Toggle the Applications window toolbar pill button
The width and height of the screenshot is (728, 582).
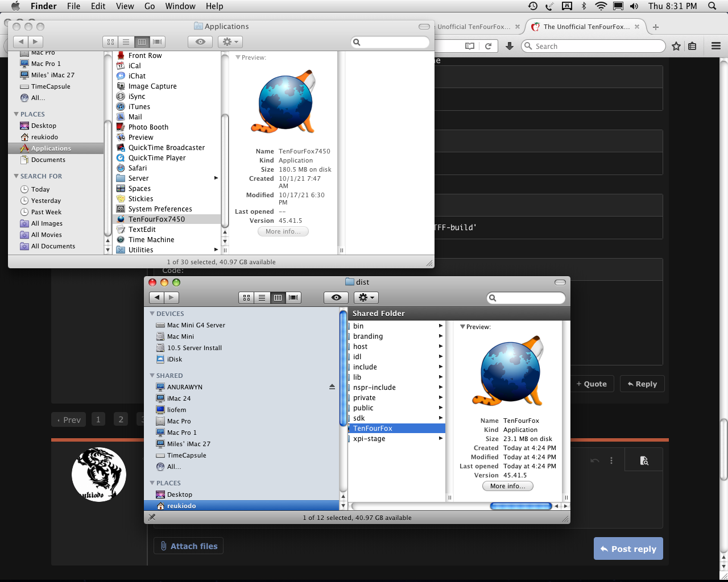click(x=424, y=27)
